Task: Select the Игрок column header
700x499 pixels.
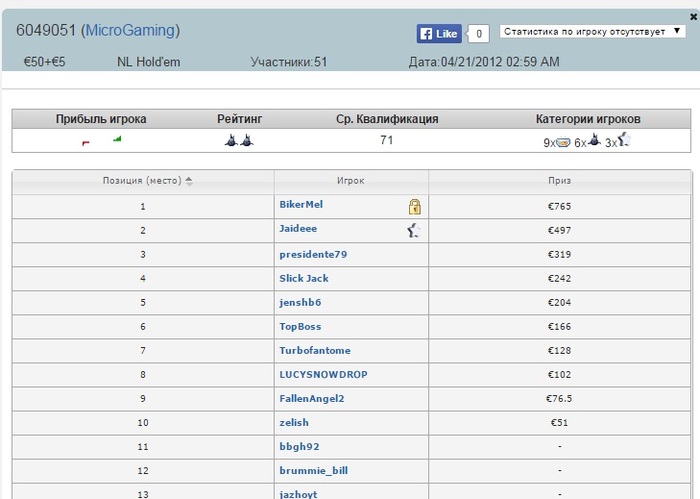Action: 350,182
